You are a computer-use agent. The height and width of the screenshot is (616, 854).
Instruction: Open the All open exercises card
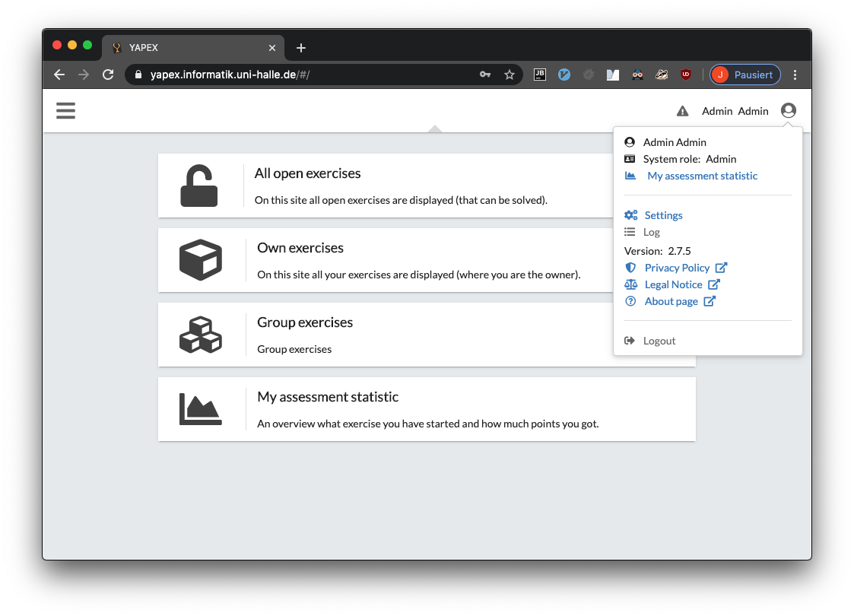[x=308, y=173]
